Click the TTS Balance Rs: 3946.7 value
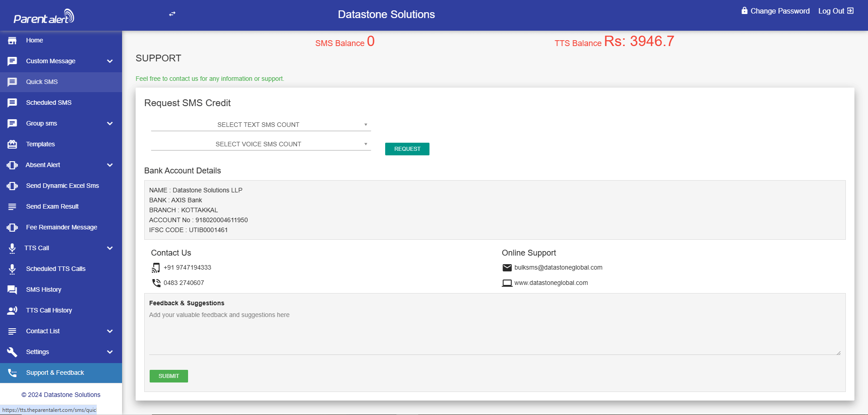This screenshot has width=868, height=415. click(x=639, y=42)
